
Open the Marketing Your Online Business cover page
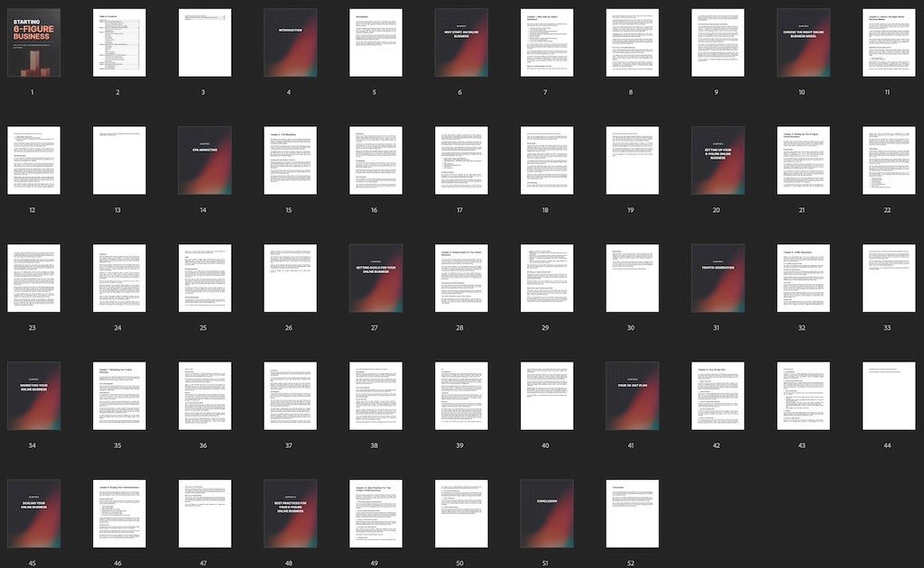click(33, 396)
